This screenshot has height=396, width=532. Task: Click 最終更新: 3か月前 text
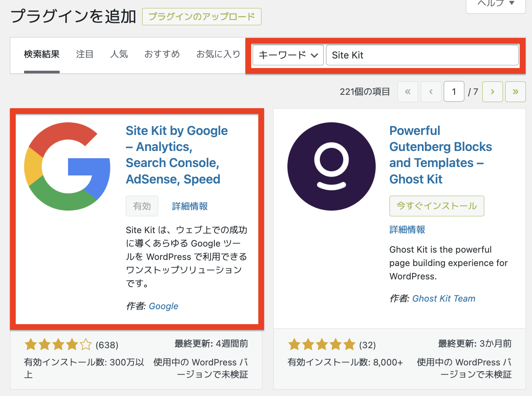point(475,344)
